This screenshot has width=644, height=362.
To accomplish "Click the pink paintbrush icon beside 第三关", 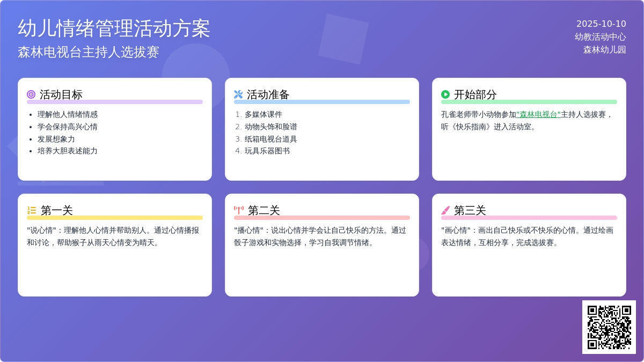I will [445, 210].
